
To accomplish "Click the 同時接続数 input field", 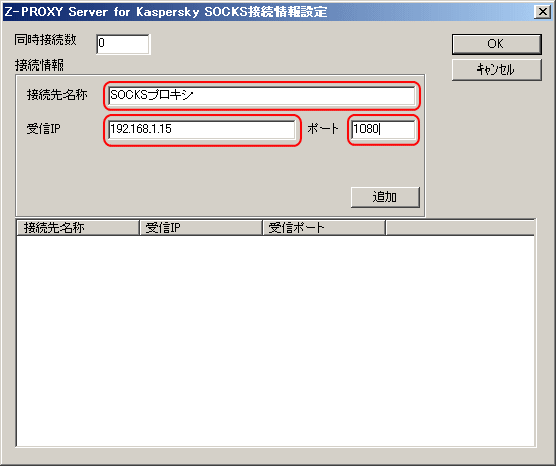I will click(123, 44).
